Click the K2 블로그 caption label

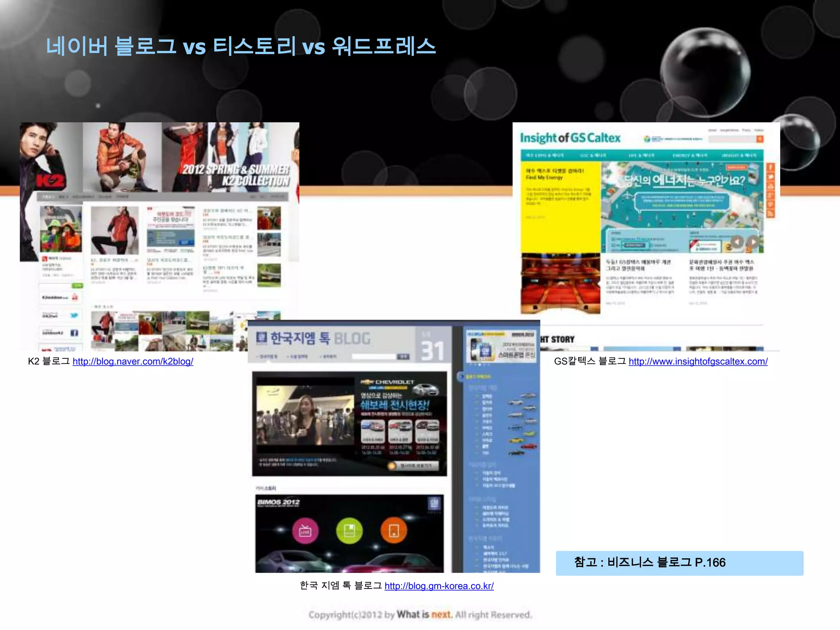tap(49, 361)
